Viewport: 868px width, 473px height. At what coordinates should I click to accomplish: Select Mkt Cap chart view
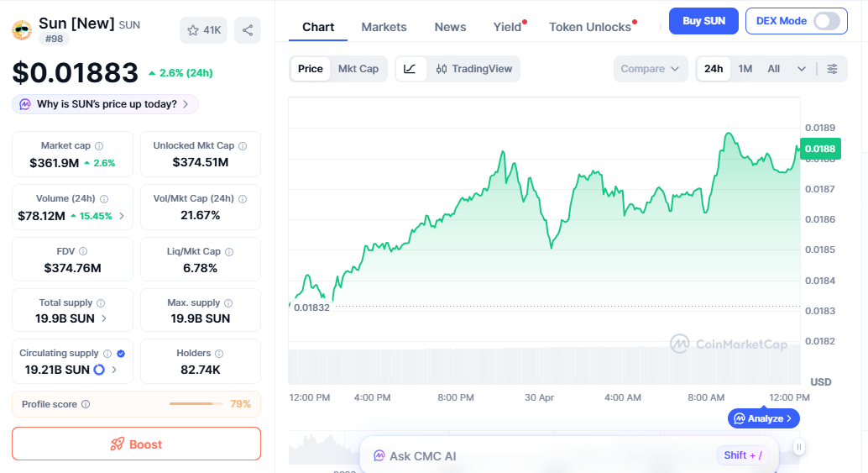tap(358, 69)
